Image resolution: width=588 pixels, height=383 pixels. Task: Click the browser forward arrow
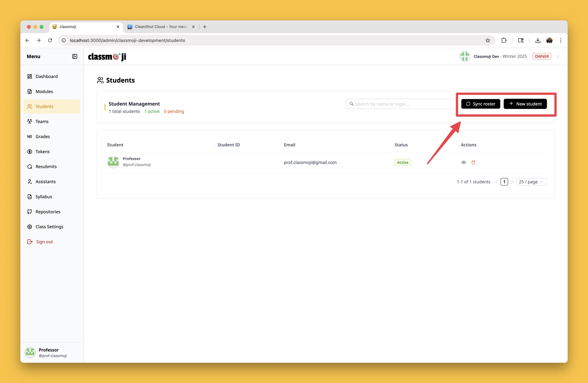(39, 40)
